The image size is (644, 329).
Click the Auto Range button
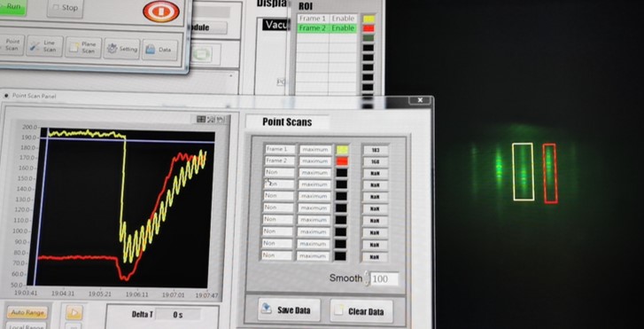click(27, 312)
